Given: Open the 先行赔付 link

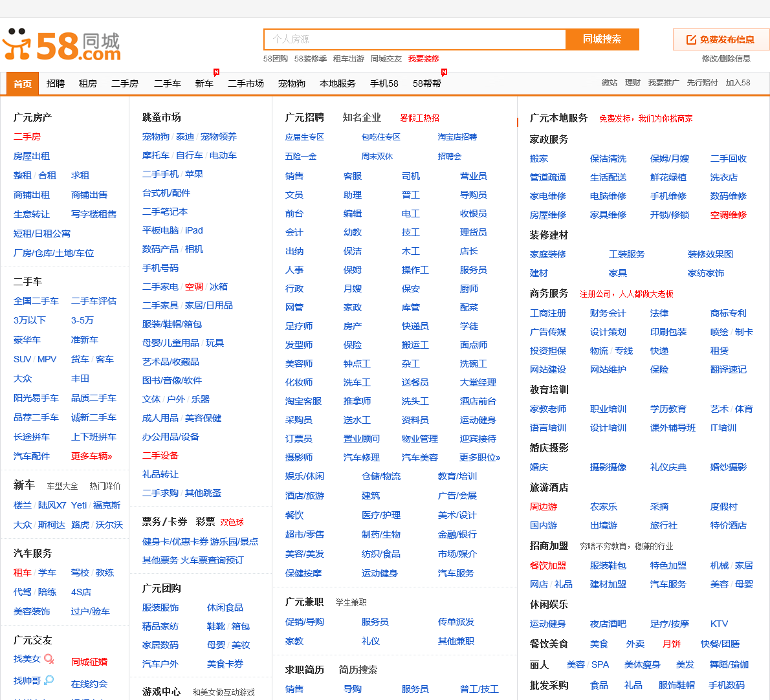Looking at the screenshot, I should tap(702, 83).
